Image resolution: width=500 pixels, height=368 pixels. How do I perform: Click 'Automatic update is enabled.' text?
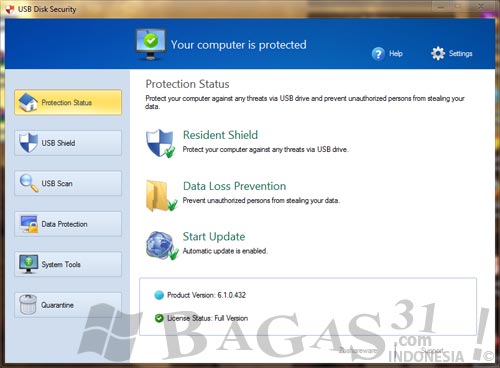coord(225,251)
